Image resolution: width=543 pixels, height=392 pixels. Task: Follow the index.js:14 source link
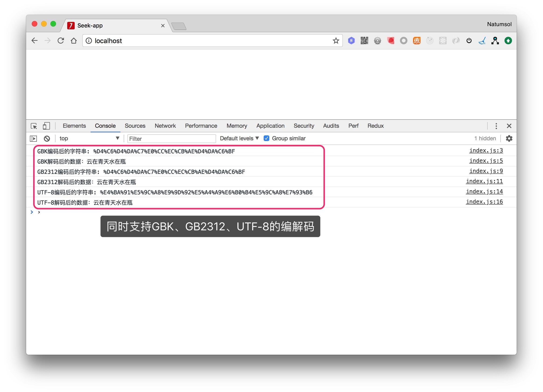coord(484,192)
